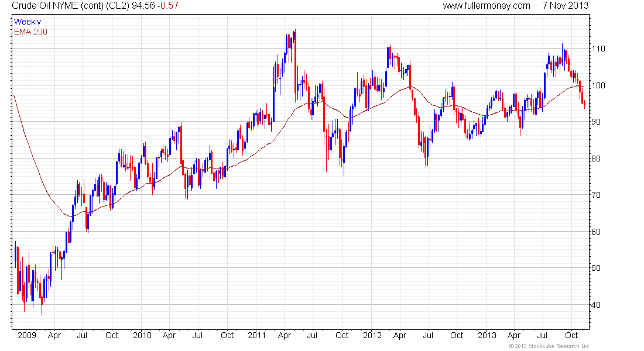
Task: Select the 'EMA 200' legend label
Action: pos(30,32)
